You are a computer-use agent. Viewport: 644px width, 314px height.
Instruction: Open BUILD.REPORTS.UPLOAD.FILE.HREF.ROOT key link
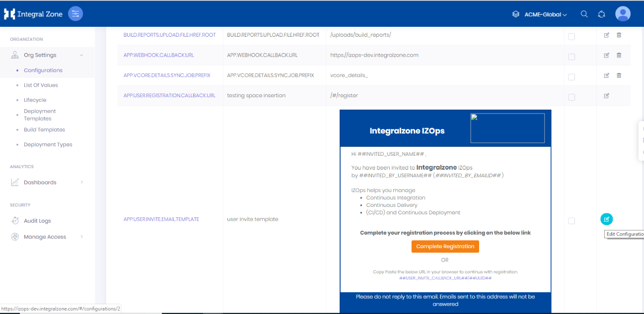coord(170,35)
